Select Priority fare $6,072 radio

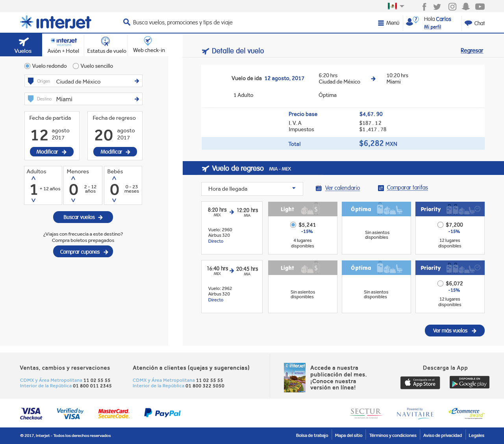[x=440, y=283]
